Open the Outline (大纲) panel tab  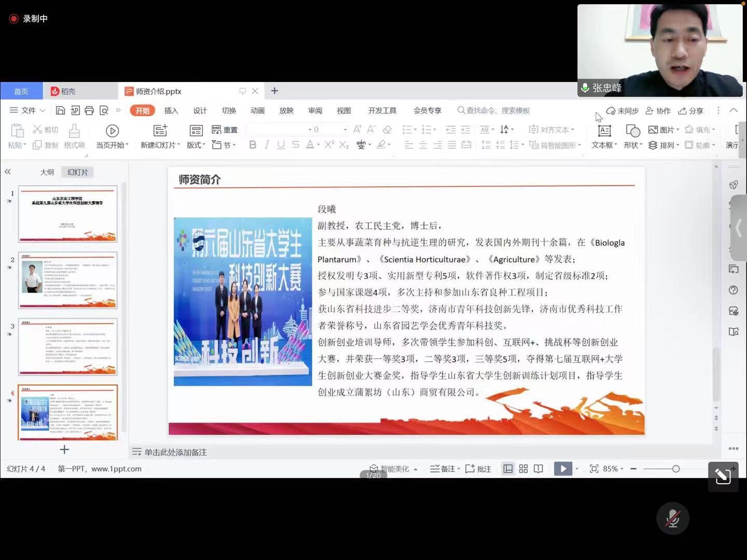point(47,172)
